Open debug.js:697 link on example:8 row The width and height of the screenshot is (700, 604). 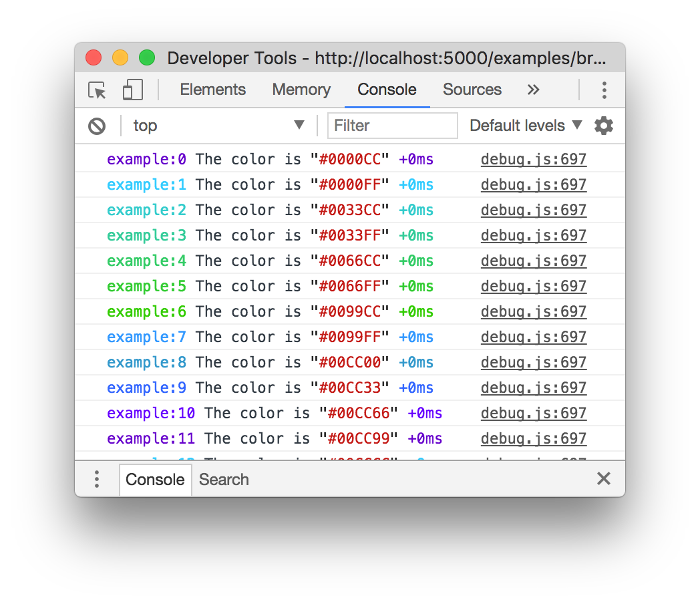click(x=534, y=363)
